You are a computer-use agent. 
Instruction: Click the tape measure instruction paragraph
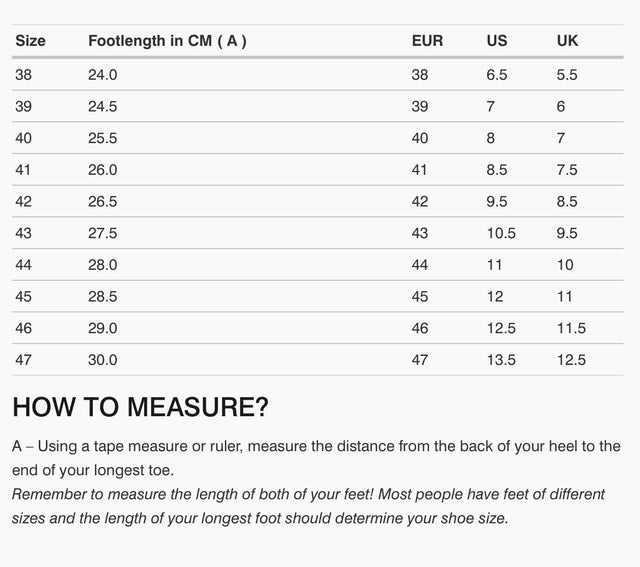[x=316, y=457]
